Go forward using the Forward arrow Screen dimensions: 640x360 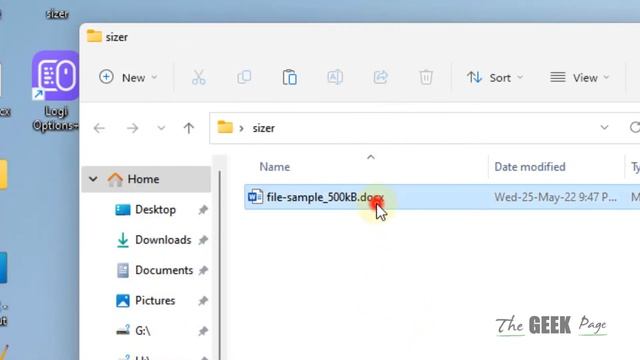click(x=132, y=128)
